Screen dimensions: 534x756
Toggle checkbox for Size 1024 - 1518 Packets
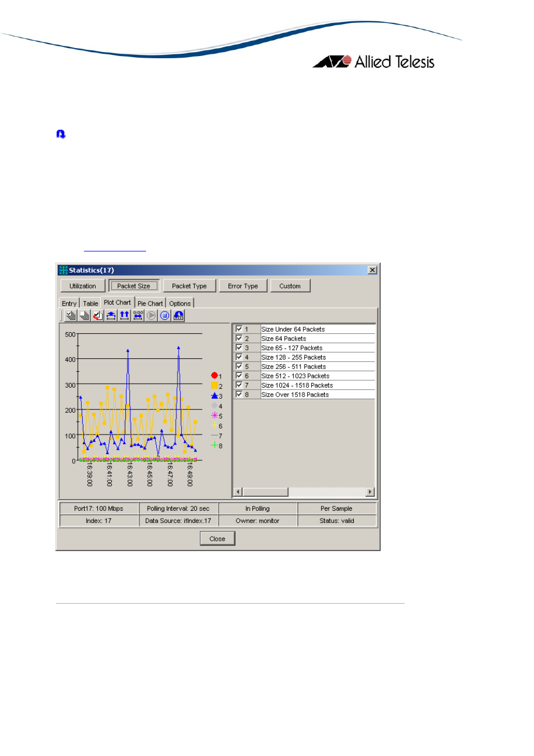pos(239,385)
